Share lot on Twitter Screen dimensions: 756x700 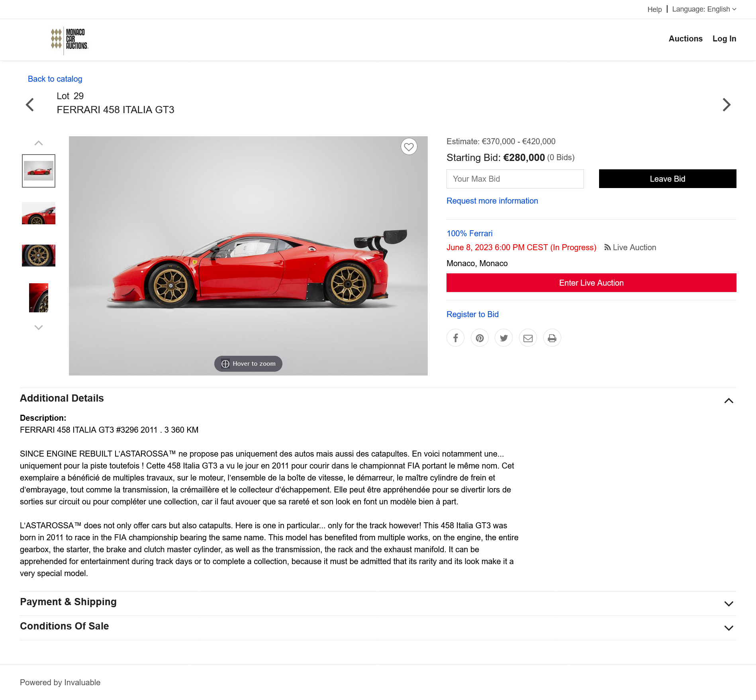coord(504,338)
